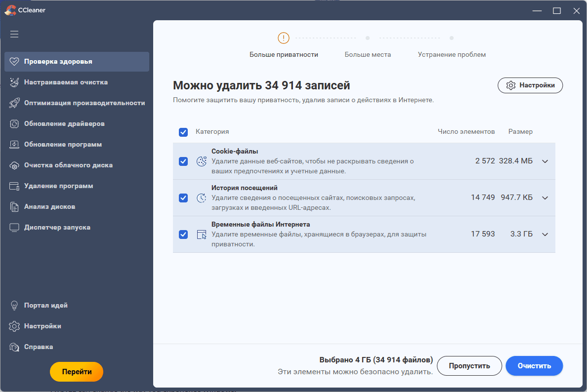Image resolution: width=587 pixels, height=392 pixels.
Task: Open Настройки button at top right
Action: click(530, 85)
